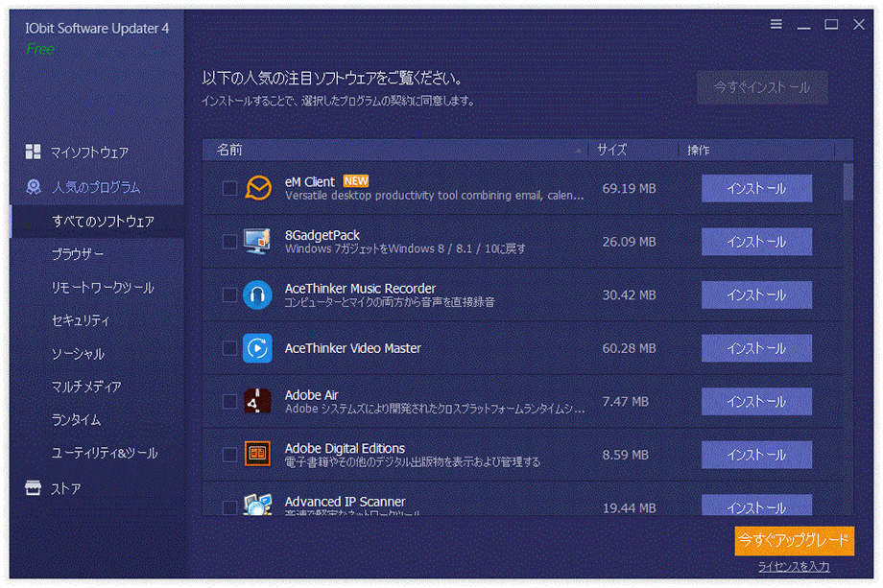Install AceThinker Video Master

pyautogui.click(x=756, y=348)
